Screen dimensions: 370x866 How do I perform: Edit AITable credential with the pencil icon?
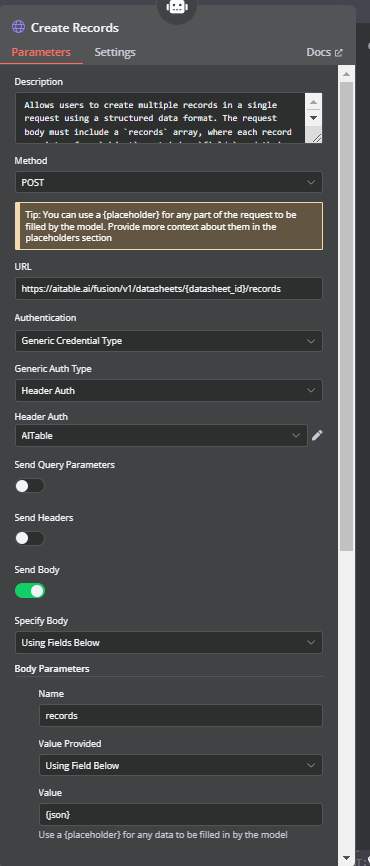tap(317, 436)
